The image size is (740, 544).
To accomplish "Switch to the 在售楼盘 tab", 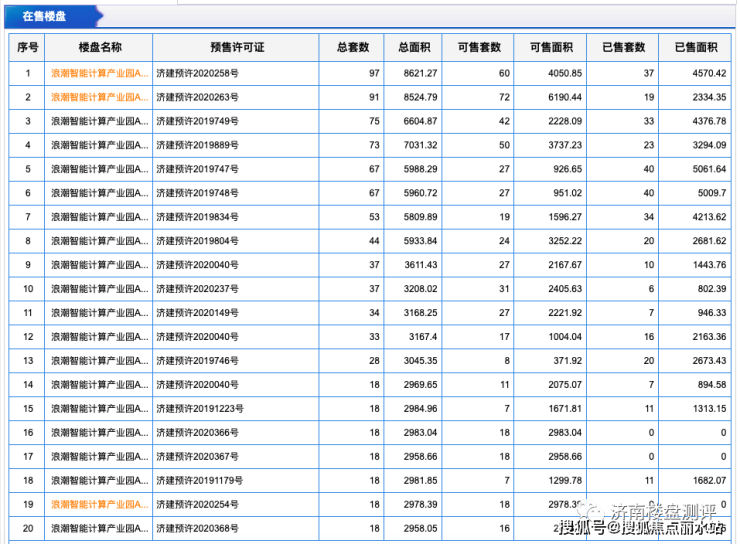I will (x=47, y=15).
